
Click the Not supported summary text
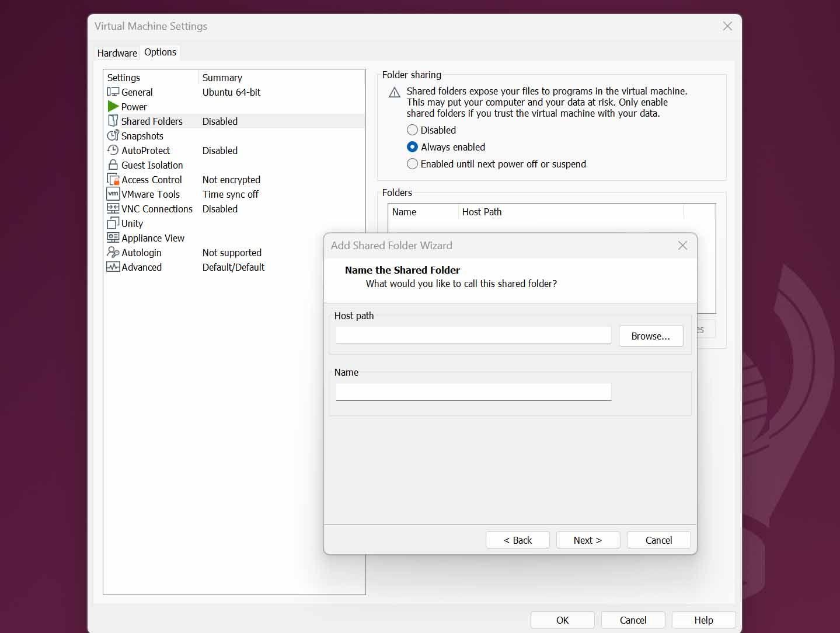(x=232, y=253)
